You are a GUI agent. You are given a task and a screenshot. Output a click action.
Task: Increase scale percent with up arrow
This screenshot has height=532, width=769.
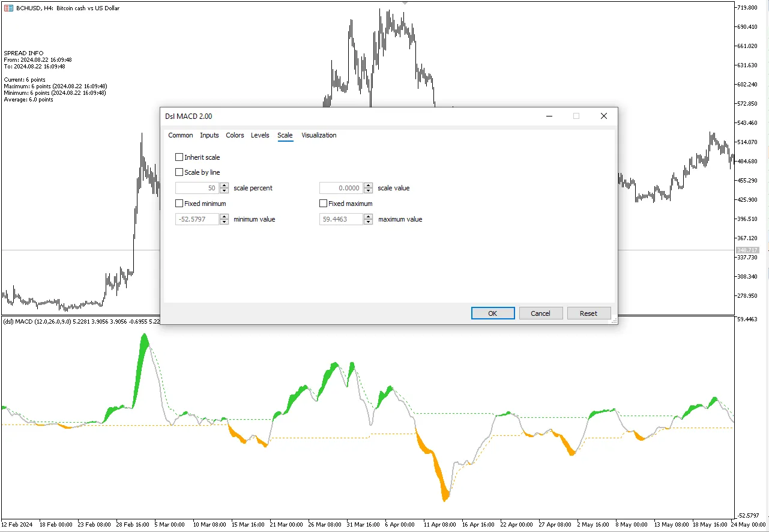tap(225, 186)
